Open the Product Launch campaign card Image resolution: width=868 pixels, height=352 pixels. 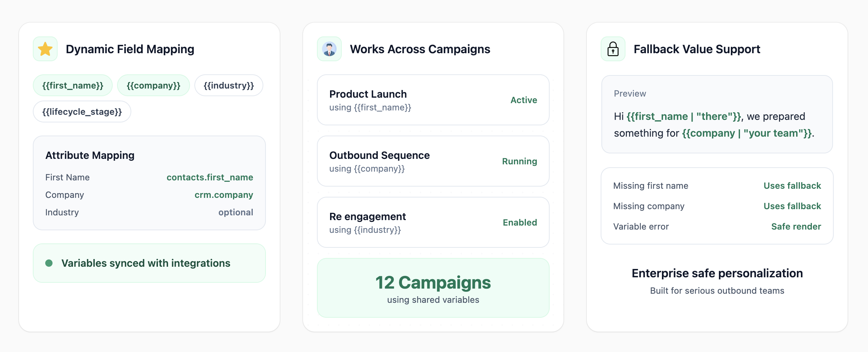coord(433,100)
